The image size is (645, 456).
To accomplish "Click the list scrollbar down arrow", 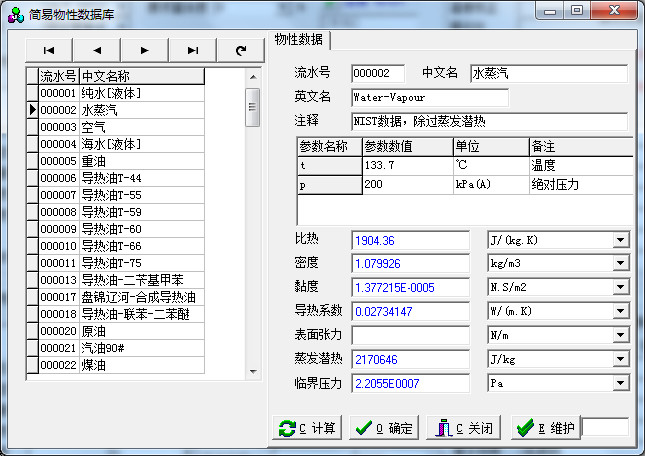I will [x=253, y=371].
